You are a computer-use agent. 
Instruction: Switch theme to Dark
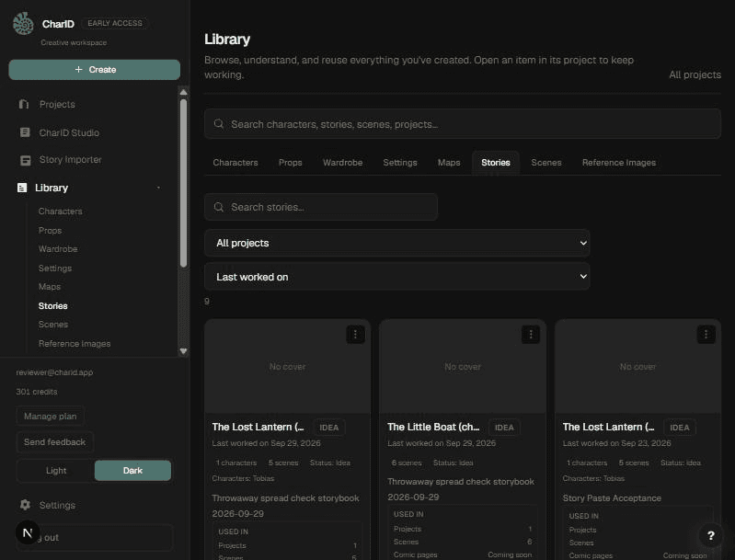(132, 471)
